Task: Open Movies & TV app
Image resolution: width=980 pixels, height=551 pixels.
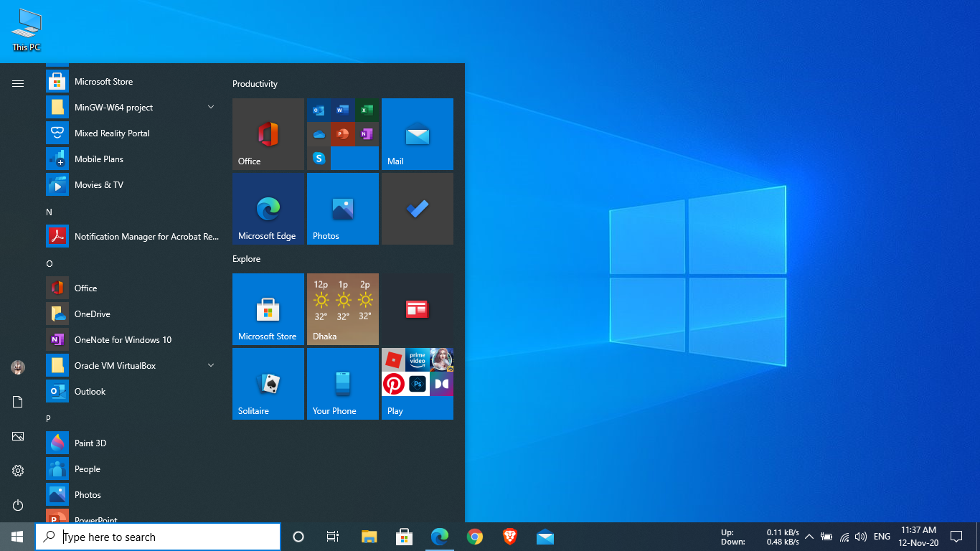Action: (x=132, y=185)
